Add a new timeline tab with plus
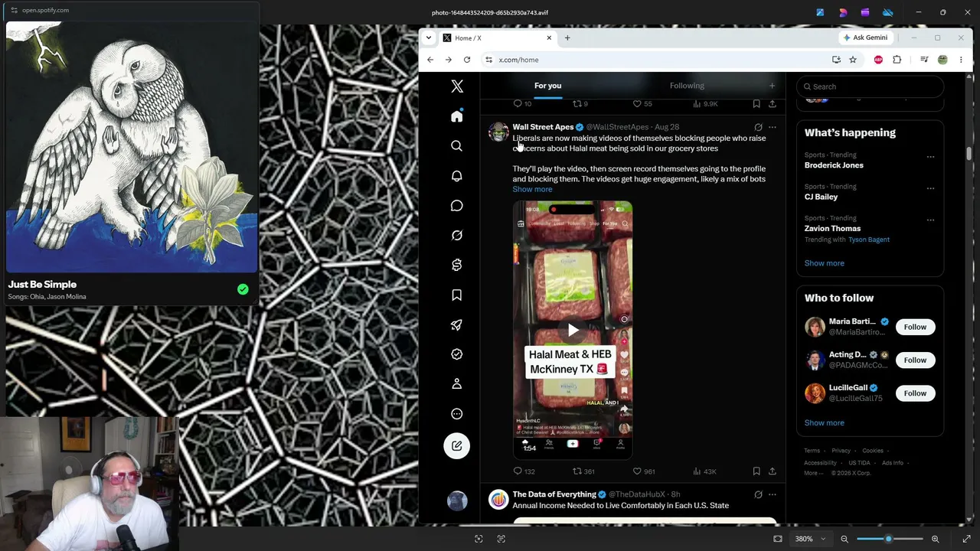 click(772, 86)
